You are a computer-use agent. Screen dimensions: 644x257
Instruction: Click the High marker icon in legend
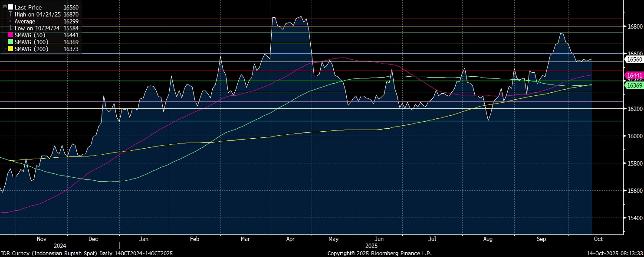(10, 14)
